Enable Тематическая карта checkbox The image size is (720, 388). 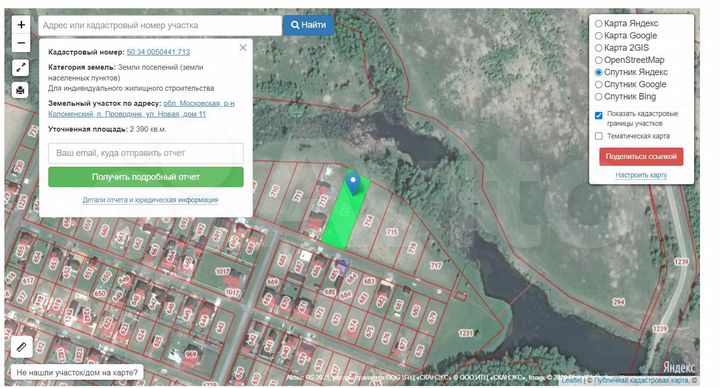tap(599, 136)
